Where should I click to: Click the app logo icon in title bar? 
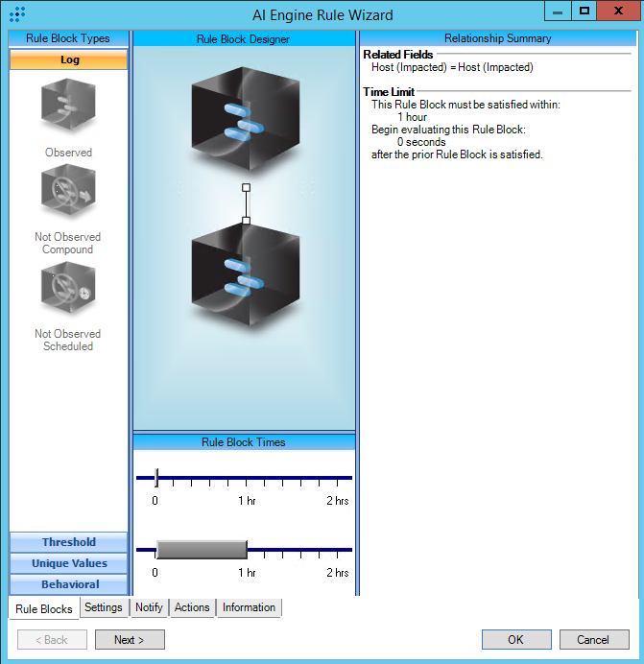pos(16,14)
